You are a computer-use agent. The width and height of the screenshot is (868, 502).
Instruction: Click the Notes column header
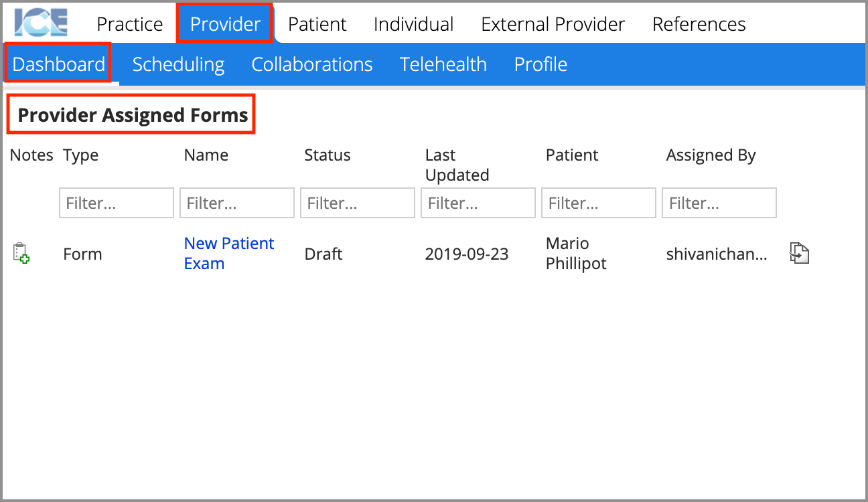point(31,155)
